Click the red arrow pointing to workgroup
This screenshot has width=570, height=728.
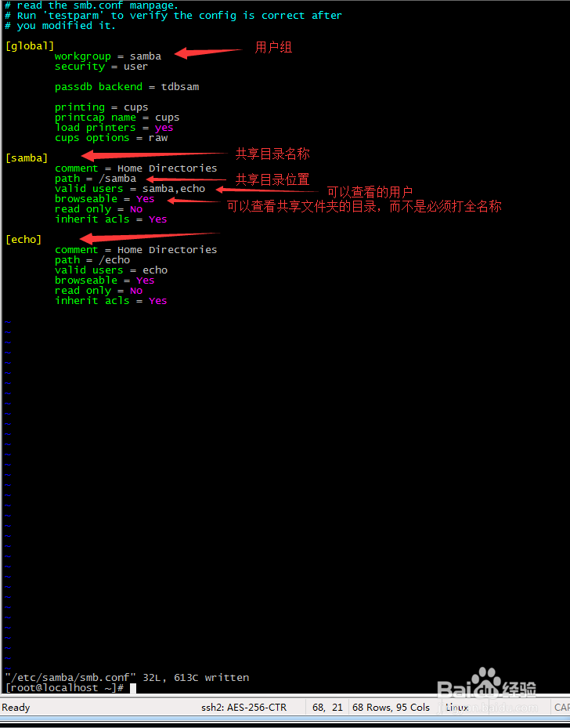coord(208,52)
